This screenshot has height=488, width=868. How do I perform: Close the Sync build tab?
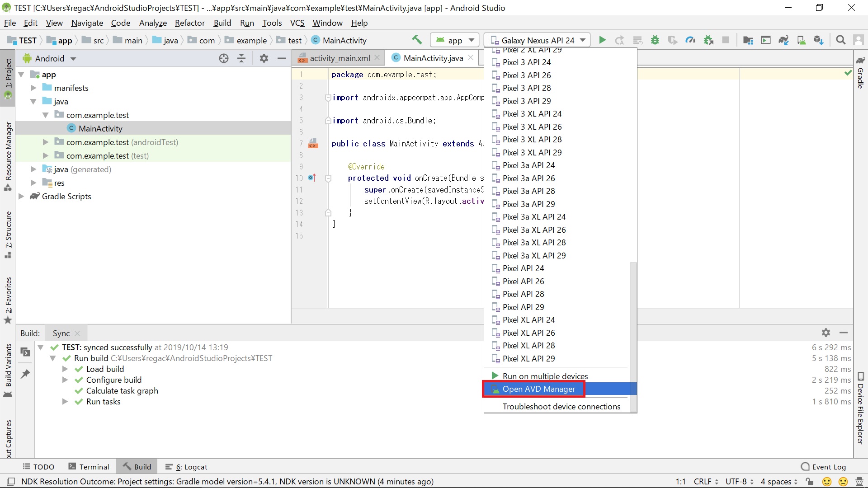77,333
